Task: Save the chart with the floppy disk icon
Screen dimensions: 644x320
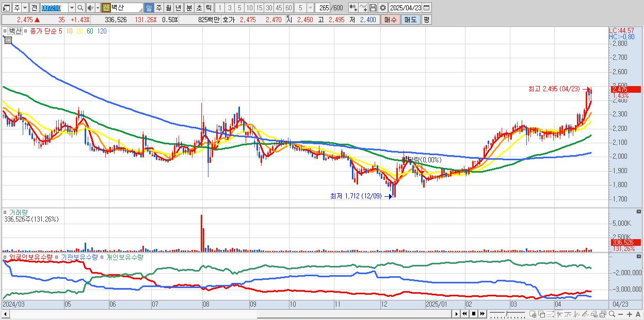Action: (x=373, y=8)
